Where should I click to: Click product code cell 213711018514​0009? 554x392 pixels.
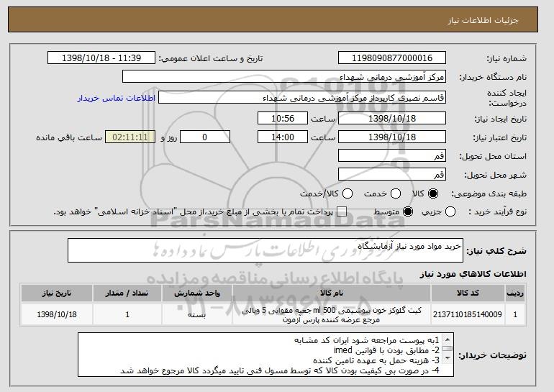(x=468, y=314)
